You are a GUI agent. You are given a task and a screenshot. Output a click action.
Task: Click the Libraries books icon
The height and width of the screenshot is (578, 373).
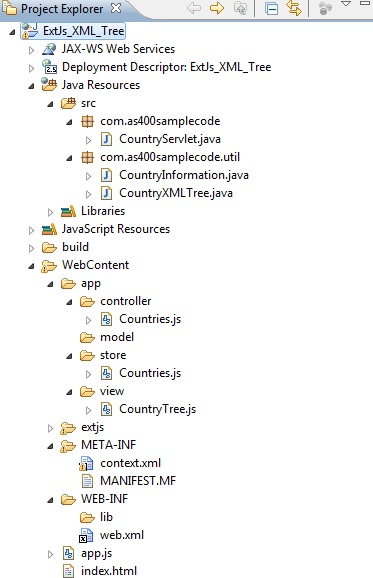click(x=68, y=211)
